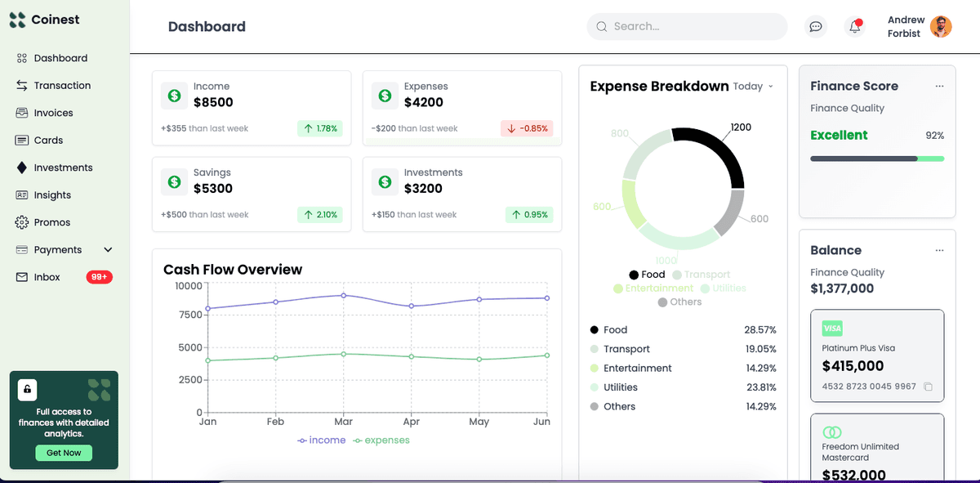Click the $1,377,000 balance amount
This screenshot has width=980, height=483.
(842, 288)
